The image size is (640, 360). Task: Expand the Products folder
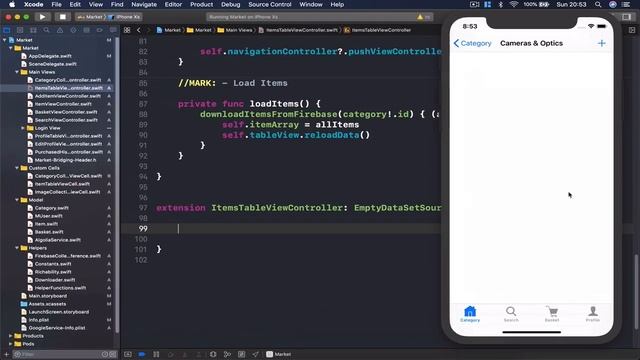coord(11,336)
